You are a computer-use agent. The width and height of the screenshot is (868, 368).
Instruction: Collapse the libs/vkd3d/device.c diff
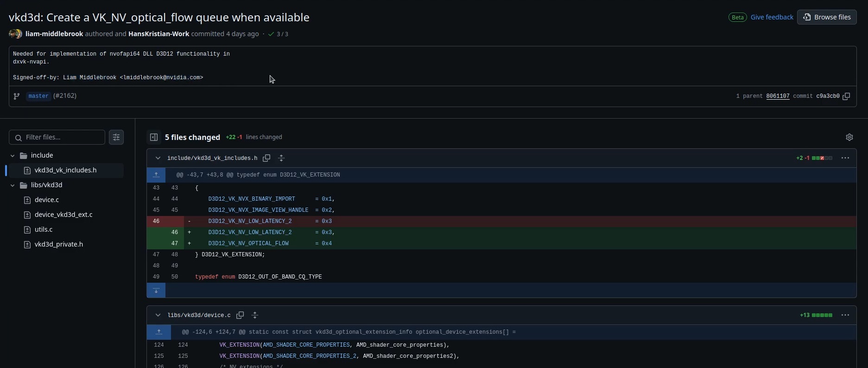coord(158,315)
